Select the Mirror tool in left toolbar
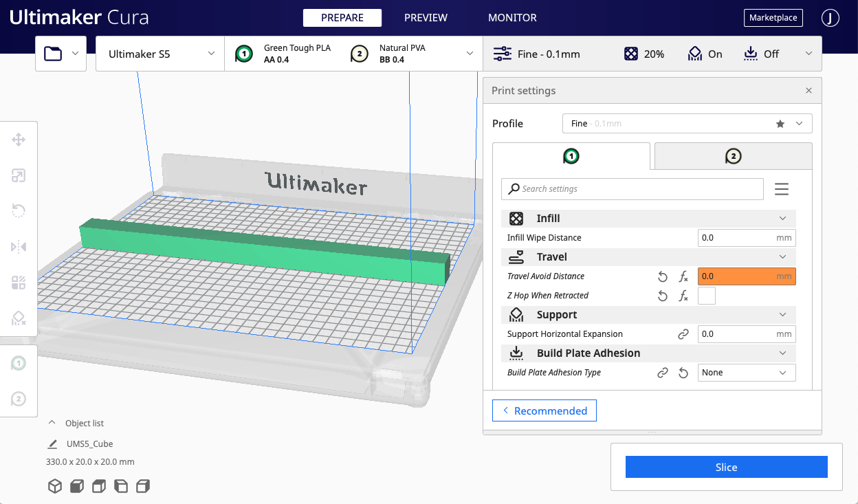The width and height of the screenshot is (858, 504). [x=19, y=247]
